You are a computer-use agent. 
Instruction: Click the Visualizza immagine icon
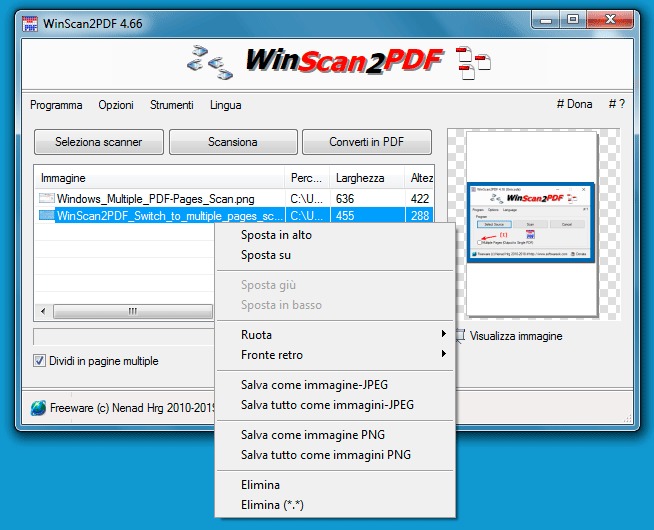[460, 336]
